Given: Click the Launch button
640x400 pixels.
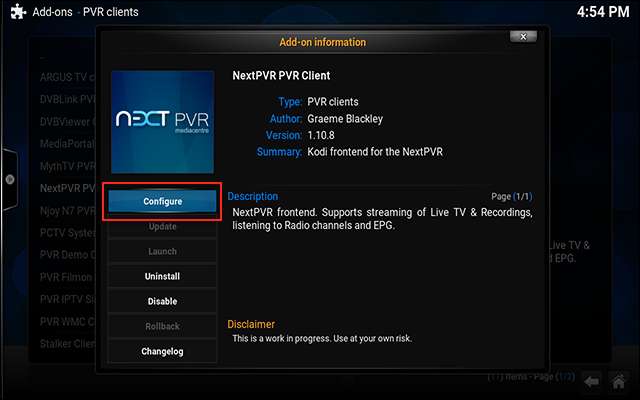Looking at the screenshot, I should 162,251.
